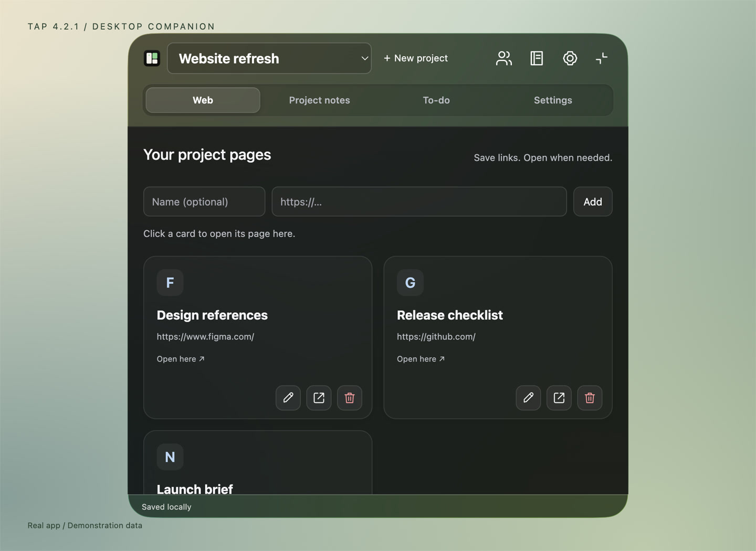The height and width of the screenshot is (551, 756).
Task: Click the collapse window icon in header
Action: pyautogui.click(x=602, y=58)
